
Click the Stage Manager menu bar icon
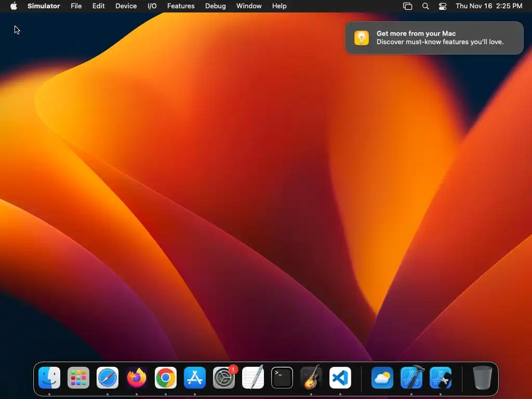407,6
